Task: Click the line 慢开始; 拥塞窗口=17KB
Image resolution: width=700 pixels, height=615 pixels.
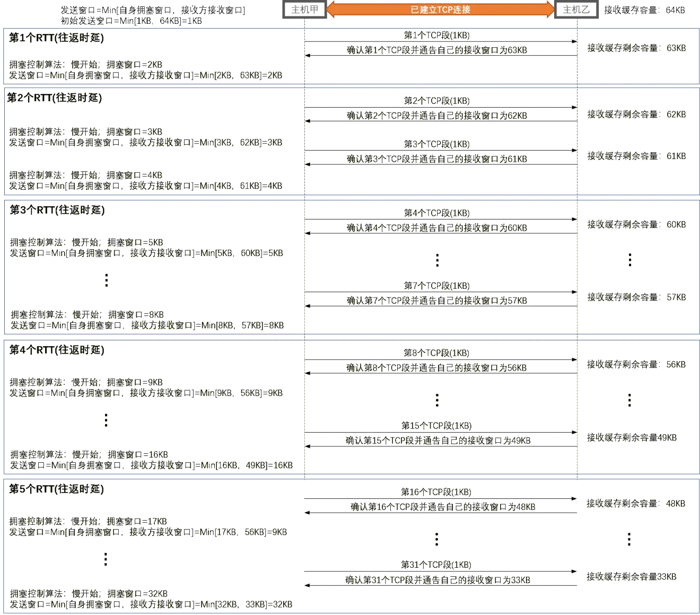Action: (88, 522)
